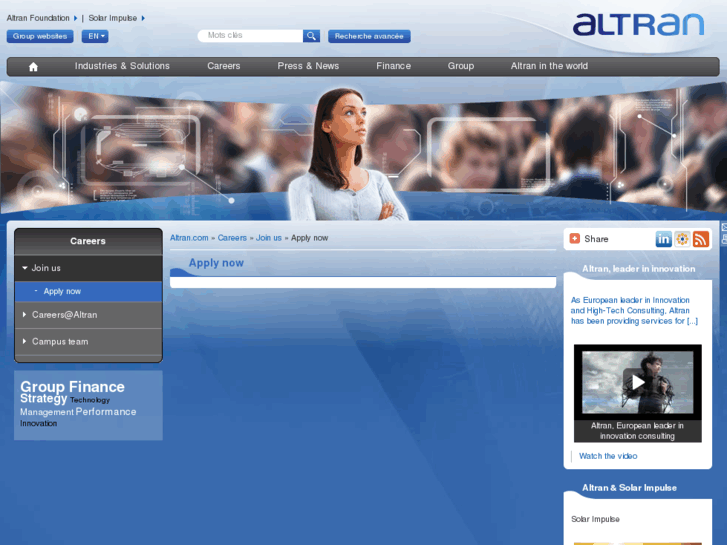The height and width of the screenshot is (545, 727).
Task: Click the Group tag in tag cloud
Action: pyautogui.click(x=42, y=387)
